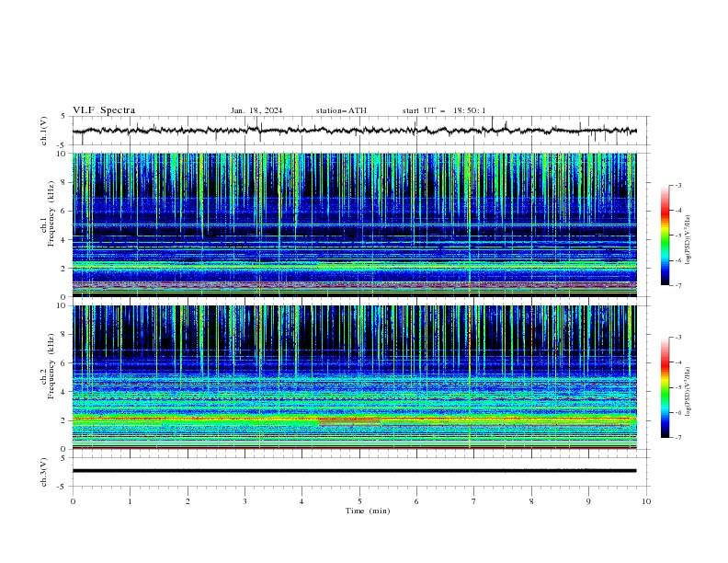
Task: Click the ch.3 voltage black trace
Action: (x=354, y=471)
